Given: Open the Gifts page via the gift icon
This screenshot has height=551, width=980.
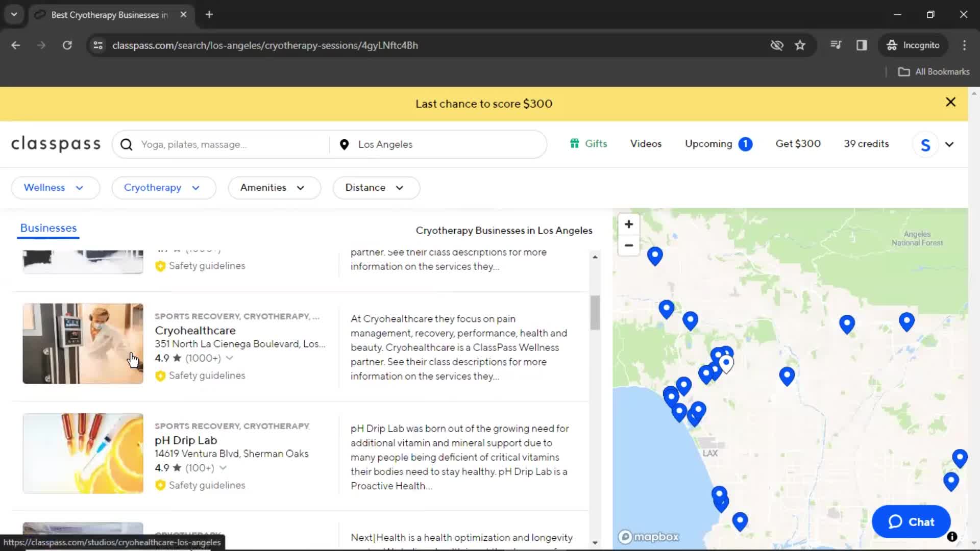Looking at the screenshot, I should coord(575,143).
